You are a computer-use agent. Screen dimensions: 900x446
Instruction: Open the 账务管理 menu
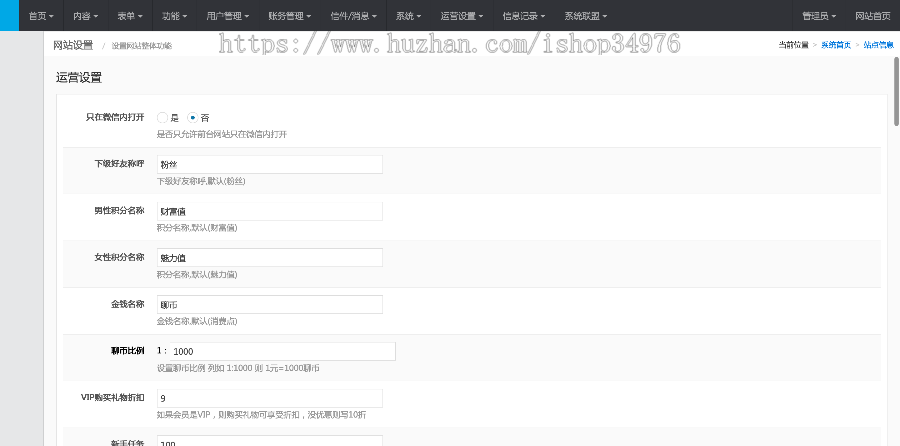(x=290, y=16)
